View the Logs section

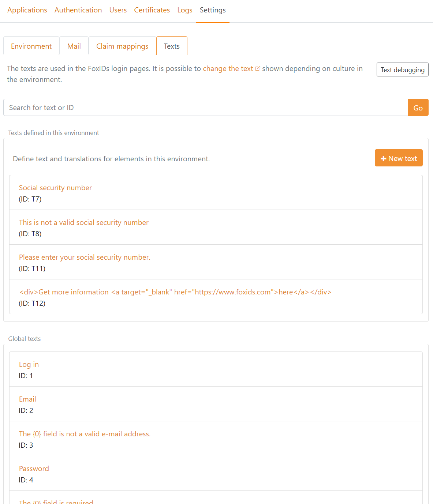[x=184, y=10]
